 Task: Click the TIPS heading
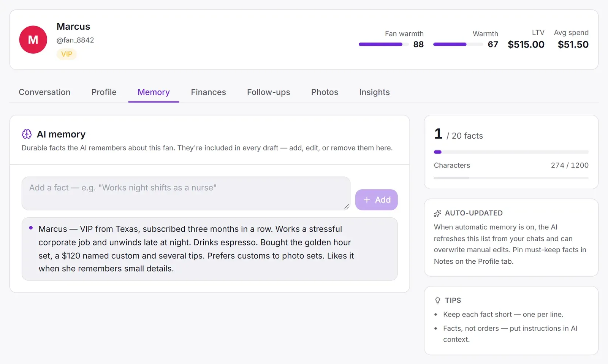pos(453,301)
